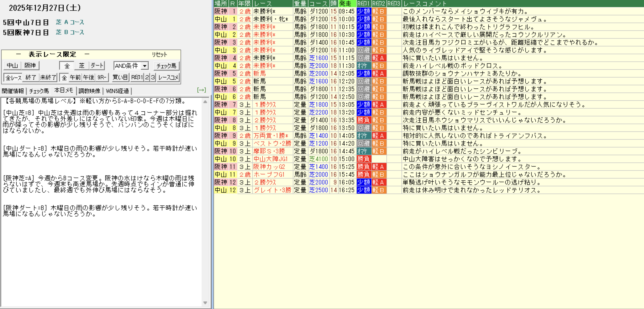
Task: Click オマケ badge on 阪神 9R row
Action: click(x=364, y=136)
